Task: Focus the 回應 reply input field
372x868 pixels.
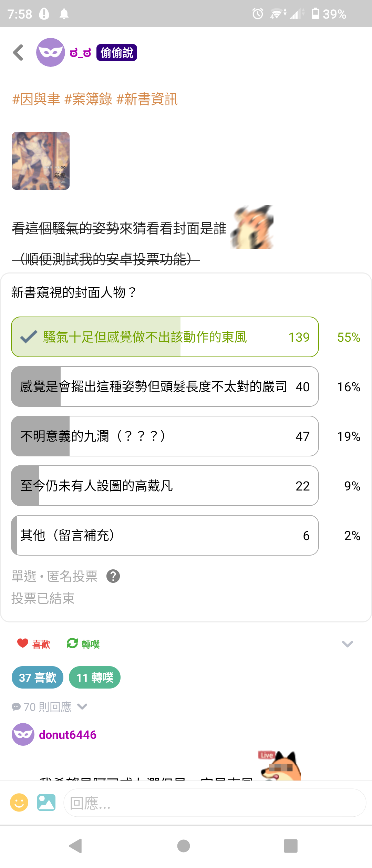Action: tap(215, 803)
